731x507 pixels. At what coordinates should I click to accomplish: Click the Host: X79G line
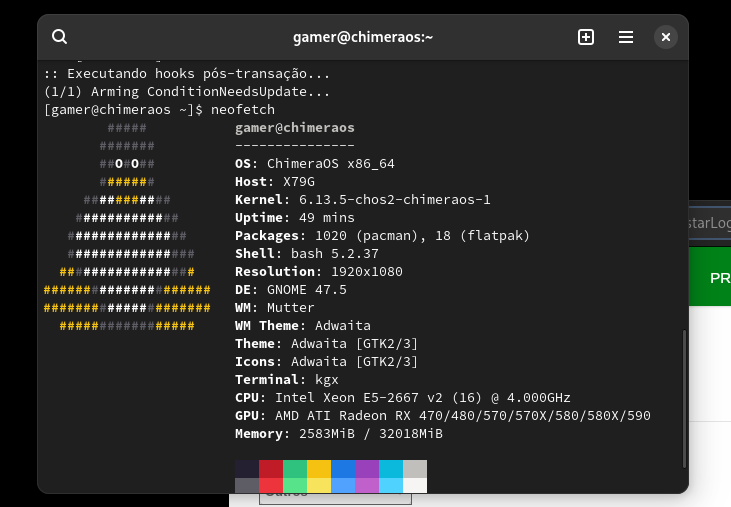[x=275, y=182]
